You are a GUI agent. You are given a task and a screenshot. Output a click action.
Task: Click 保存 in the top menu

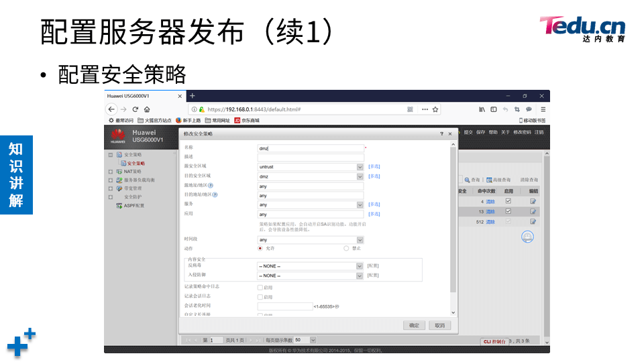click(x=480, y=132)
